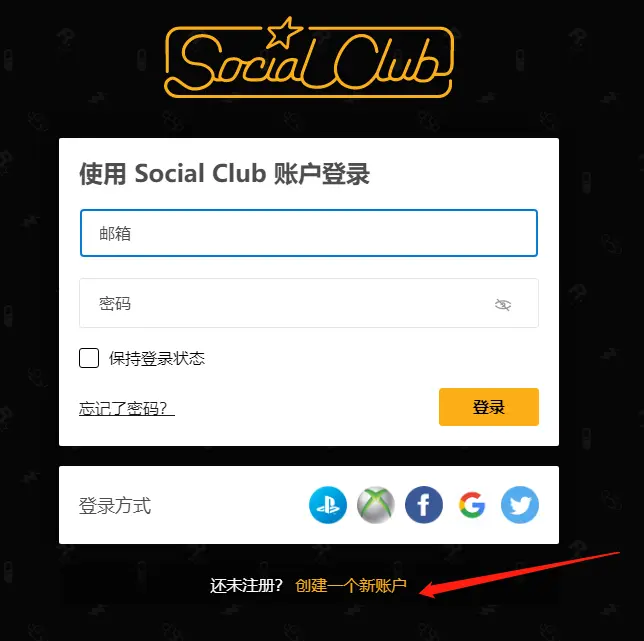This screenshot has height=641, width=644.
Task: Choose the Facebook login icon
Action: [424, 505]
